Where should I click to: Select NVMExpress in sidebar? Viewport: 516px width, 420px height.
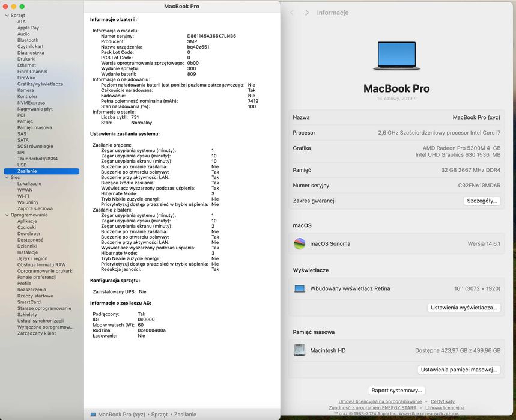(x=31, y=103)
